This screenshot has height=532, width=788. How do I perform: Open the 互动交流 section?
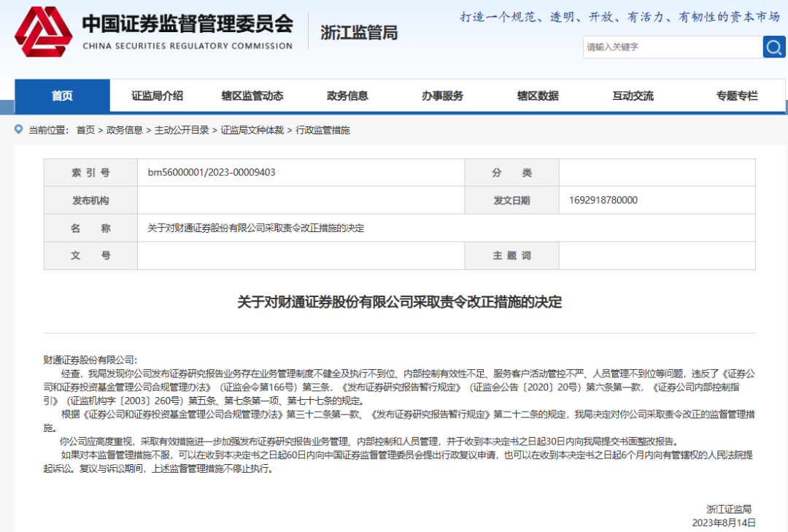coord(632,95)
